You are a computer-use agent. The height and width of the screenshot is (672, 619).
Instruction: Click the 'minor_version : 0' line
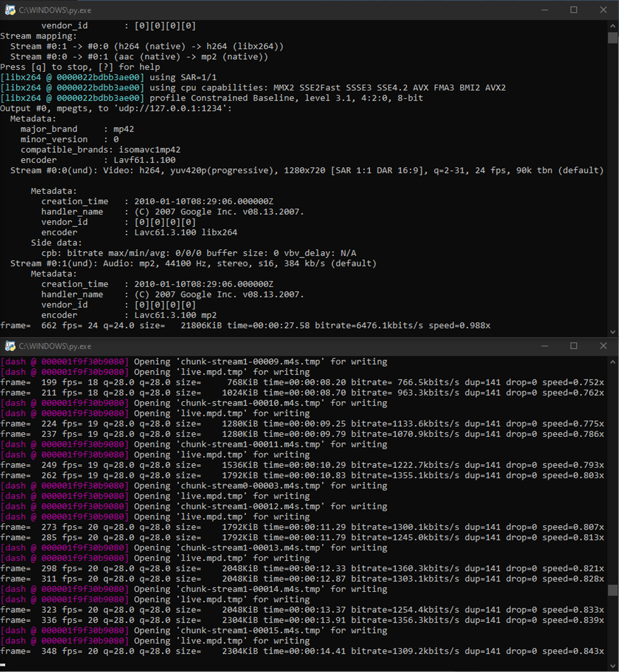pyautogui.click(x=69, y=139)
